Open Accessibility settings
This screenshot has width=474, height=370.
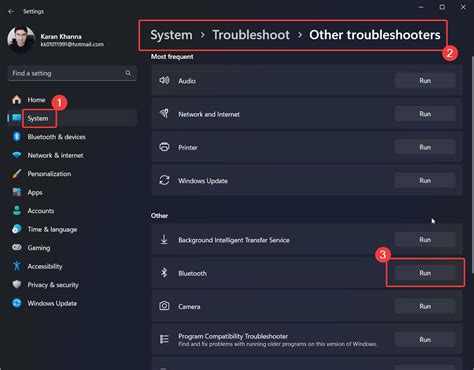[72, 266]
